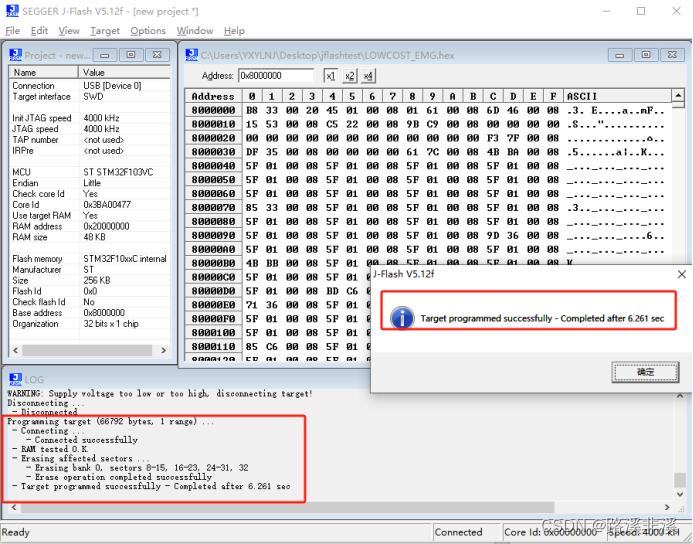Open the File menu
The height and width of the screenshot is (544, 693).
pyautogui.click(x=12, y=30)
